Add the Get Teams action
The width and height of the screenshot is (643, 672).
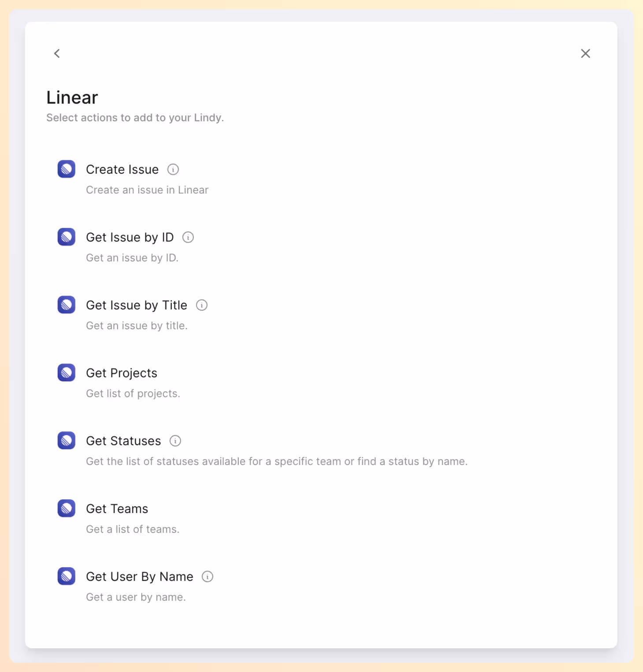pyautogui.click(x=117, y=509)
